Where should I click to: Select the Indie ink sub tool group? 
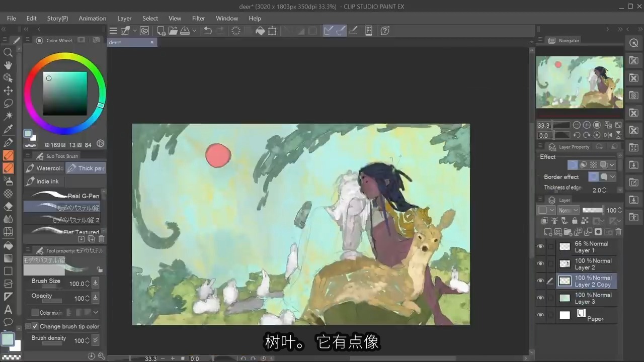click(43, 181)
